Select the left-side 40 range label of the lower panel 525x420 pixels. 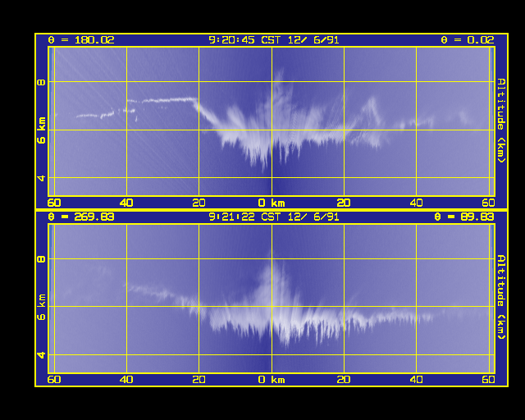tap(126, 380)
